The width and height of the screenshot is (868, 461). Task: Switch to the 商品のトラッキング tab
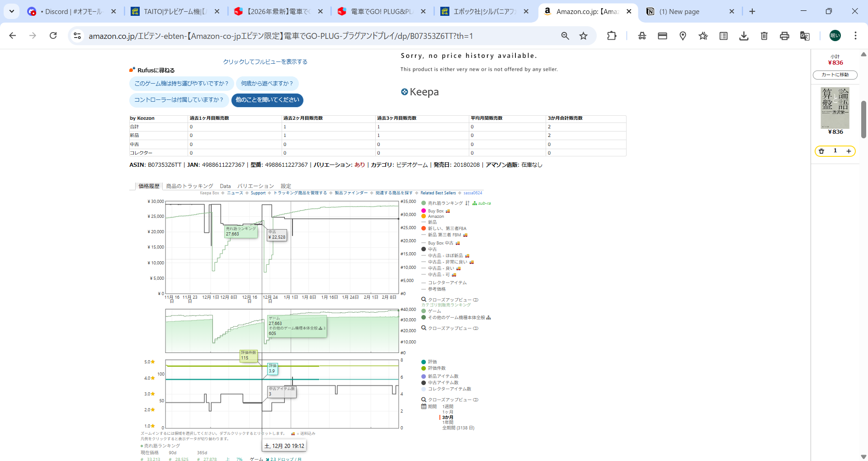tap(189, 186)
